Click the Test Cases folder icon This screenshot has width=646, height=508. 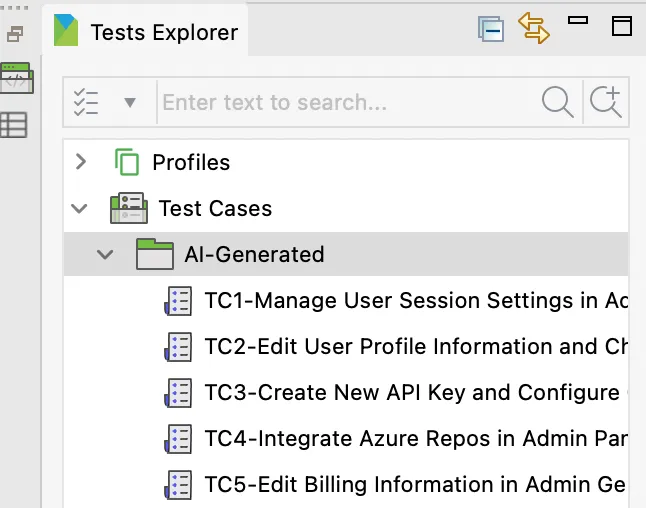click(129, 208)
